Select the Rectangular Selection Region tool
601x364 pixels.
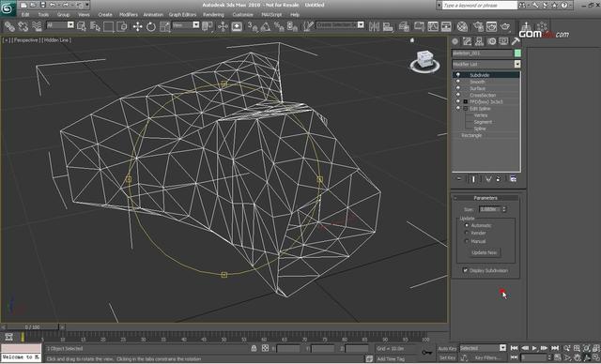(109, 26)
